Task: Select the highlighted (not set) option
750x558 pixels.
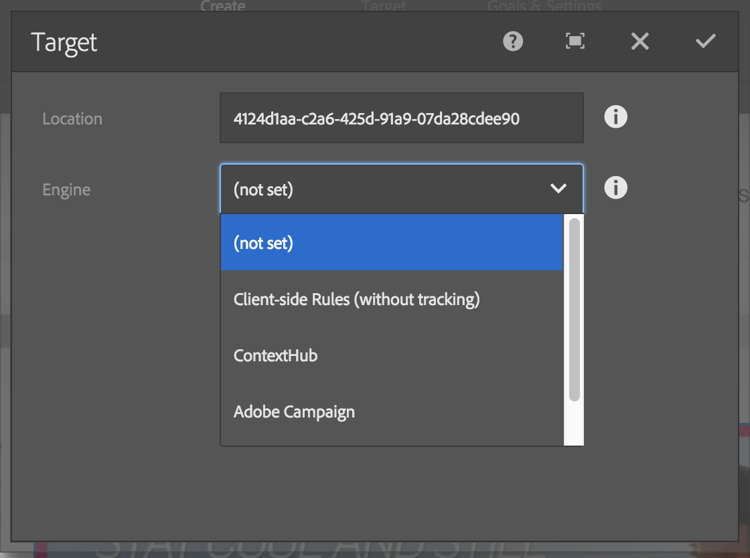Action: 391,243
